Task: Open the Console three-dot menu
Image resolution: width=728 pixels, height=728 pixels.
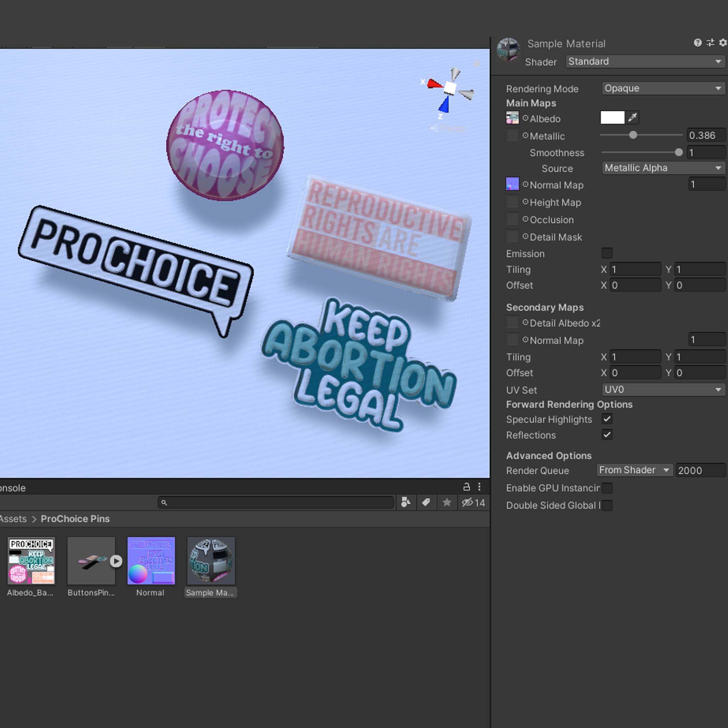Action: 480,487
